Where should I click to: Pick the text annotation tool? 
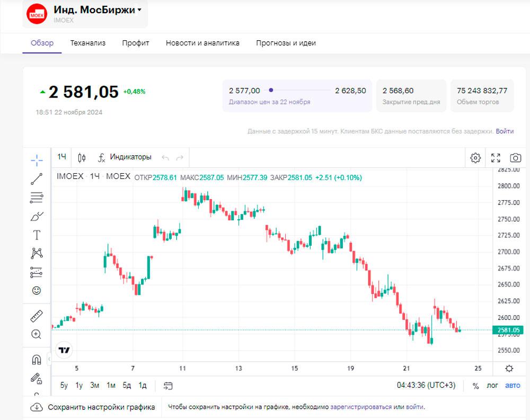click(37, 235)
